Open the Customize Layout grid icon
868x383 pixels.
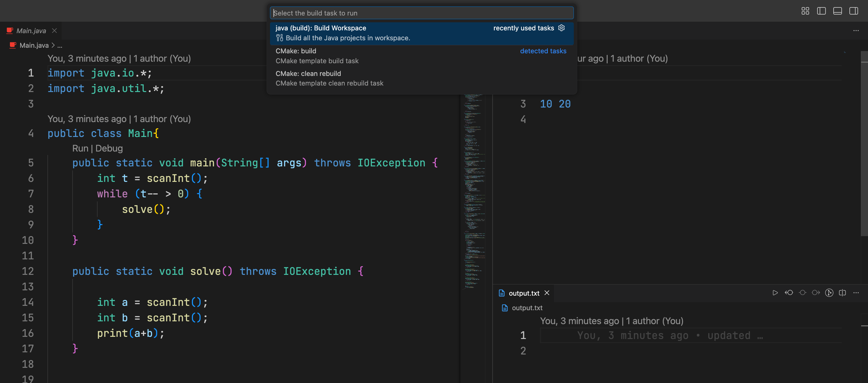click(x=805, y=11)
